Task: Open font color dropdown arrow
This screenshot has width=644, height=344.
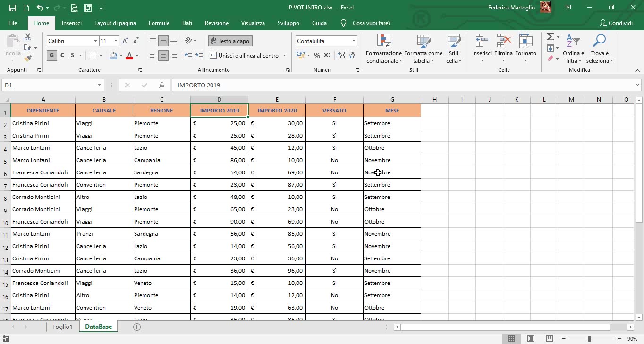Action: (137, 55)
